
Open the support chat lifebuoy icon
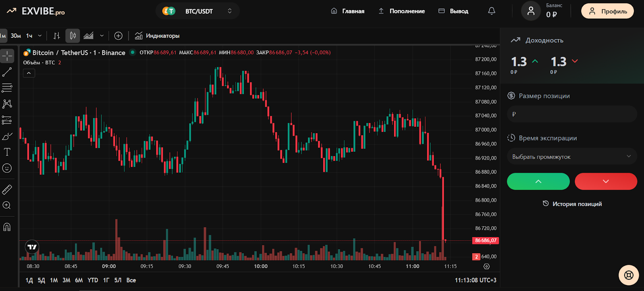coord(629,275)
